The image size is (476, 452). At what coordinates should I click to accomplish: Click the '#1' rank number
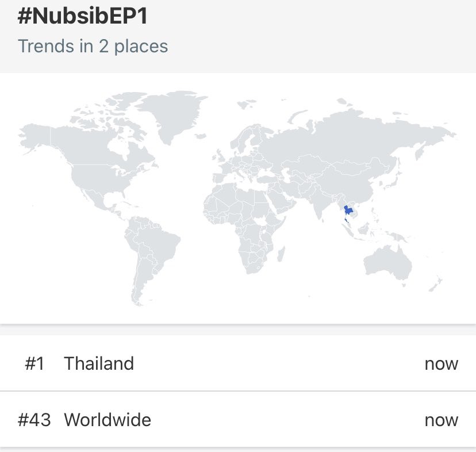(x=34, y=363)
